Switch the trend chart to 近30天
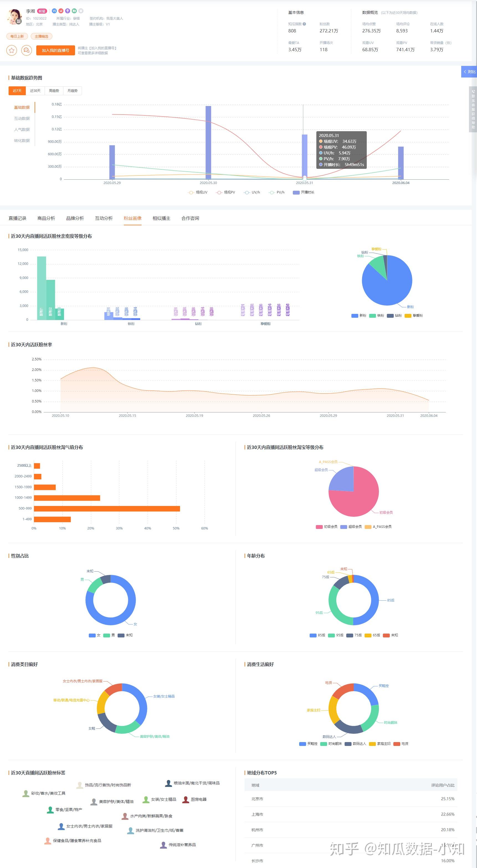This screenshot has height=868, width=477. click(x=35, y=91)
